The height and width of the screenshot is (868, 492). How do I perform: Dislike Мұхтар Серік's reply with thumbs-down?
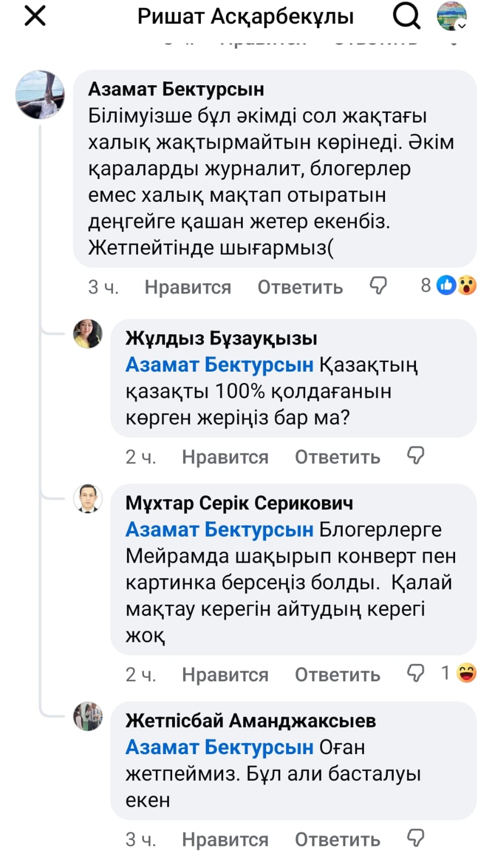(x=415, y=673)
